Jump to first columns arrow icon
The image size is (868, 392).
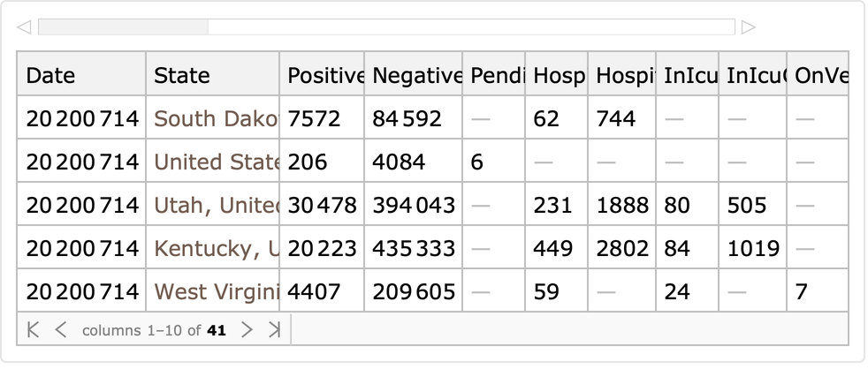click(34, 330)
